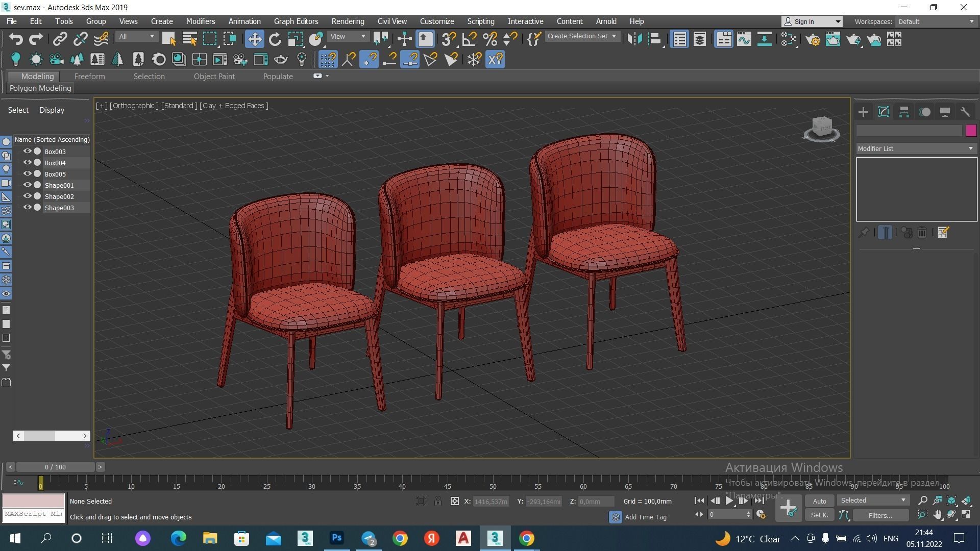Viewport: 980px width, 551px height.
Task: Hide Box005 via its eye icon
Action: coord(28,174)
